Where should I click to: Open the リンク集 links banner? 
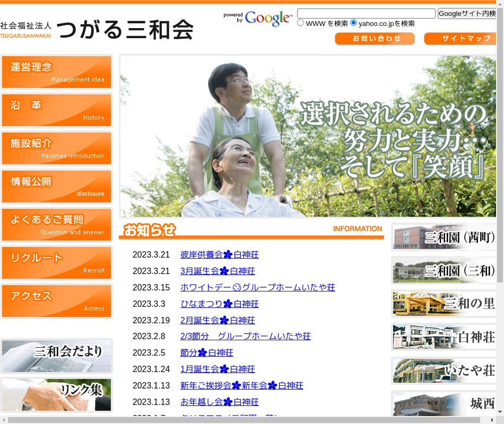pos(56,394)
